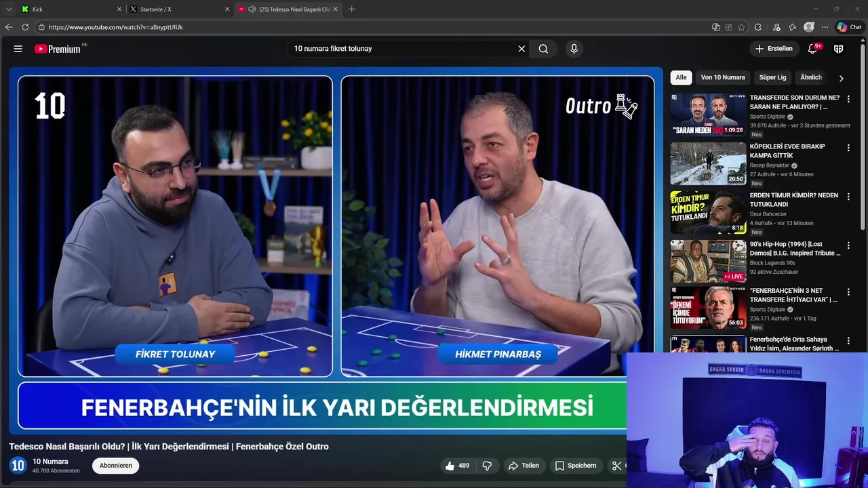Open options for 90's Hip-Hop video
This screenshot has width=868, height=488.
point(848,245)
